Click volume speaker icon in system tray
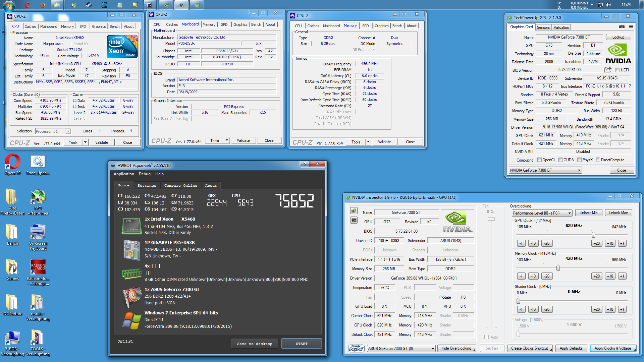This screenshot has height=362, width=644. click(x=609, y=5)
